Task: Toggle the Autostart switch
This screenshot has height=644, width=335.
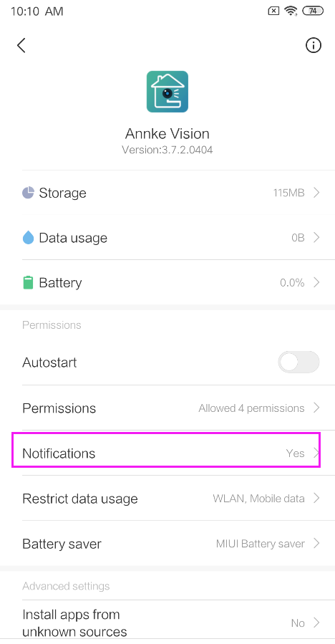Action: [x=298, y=362]
